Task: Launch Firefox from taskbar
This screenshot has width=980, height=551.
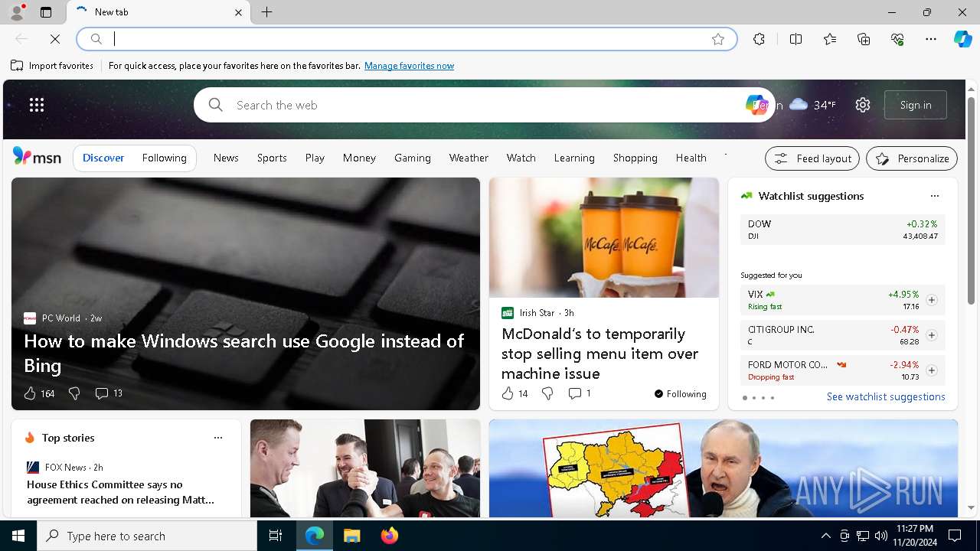Action: coord(389,536)
